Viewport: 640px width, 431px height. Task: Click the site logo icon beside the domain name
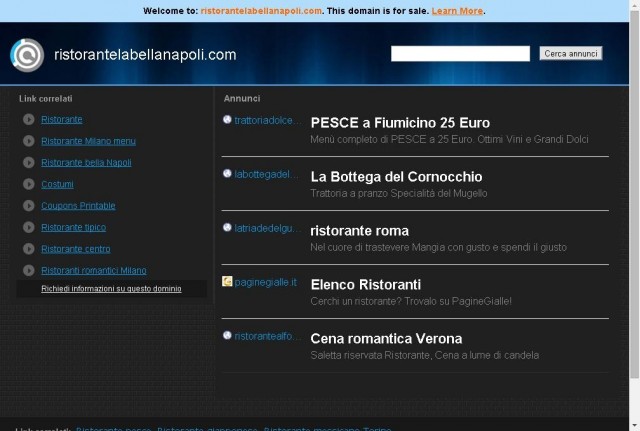click(x=27, y=55)
